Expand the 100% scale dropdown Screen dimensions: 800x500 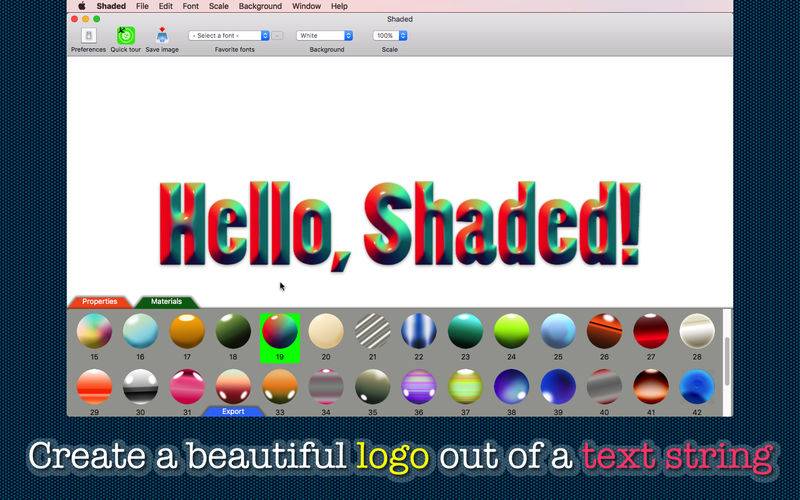point(390,36)
